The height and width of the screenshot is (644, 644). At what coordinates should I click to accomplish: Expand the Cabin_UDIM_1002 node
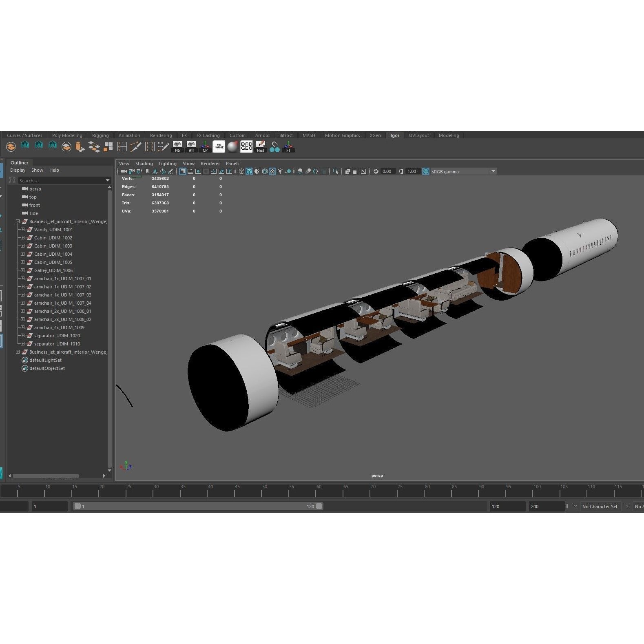coord(22,238)
